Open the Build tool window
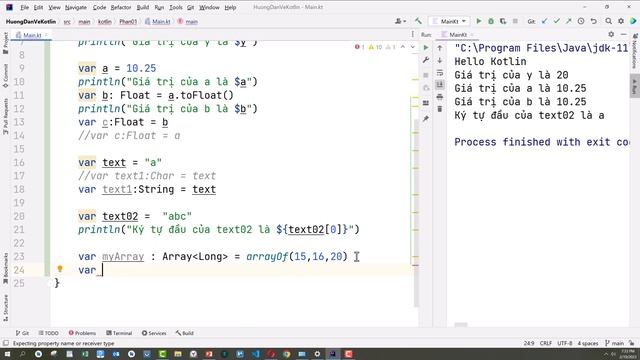Image resolution: width=640 pixels, height=360 pixels. [184, 333]
